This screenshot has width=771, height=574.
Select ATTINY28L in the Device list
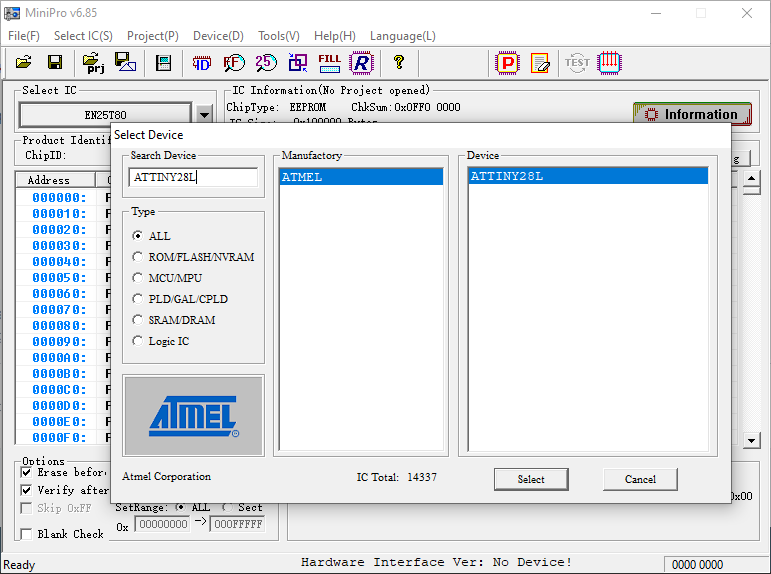[x=588, y=176]
